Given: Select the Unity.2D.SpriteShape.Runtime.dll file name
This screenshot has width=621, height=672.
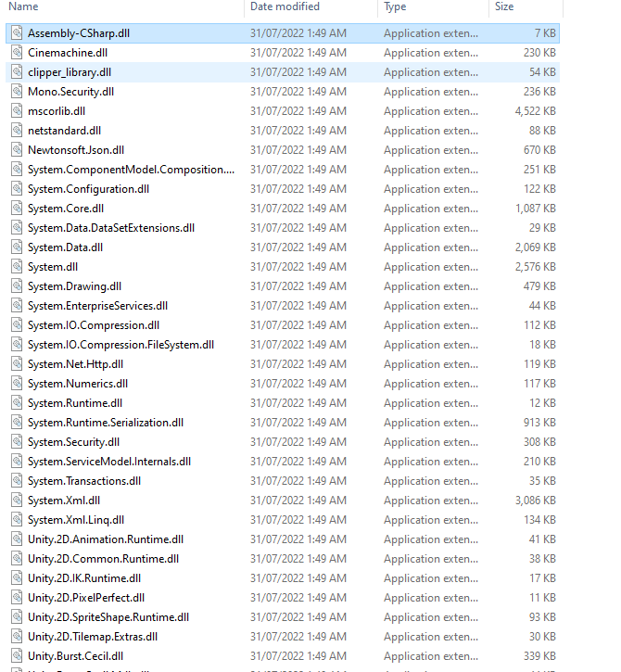Looking at the screenshot, I should pyautogui.click(x=108, y=617).
